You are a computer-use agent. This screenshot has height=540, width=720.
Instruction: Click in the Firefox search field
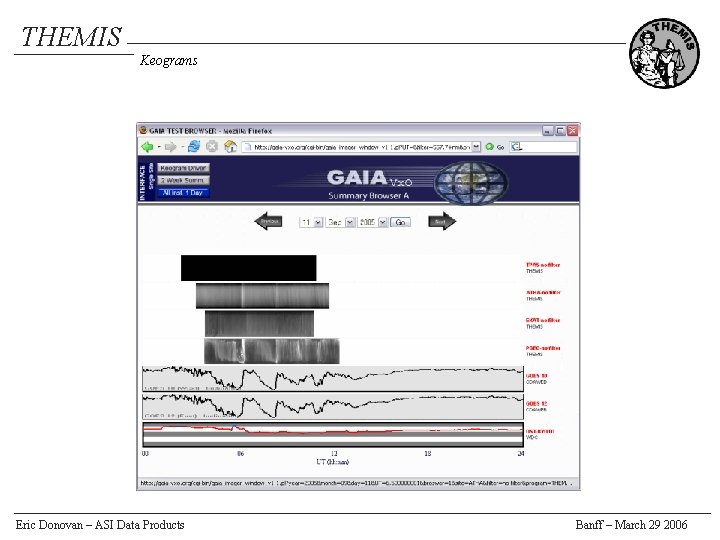[543, 147]
